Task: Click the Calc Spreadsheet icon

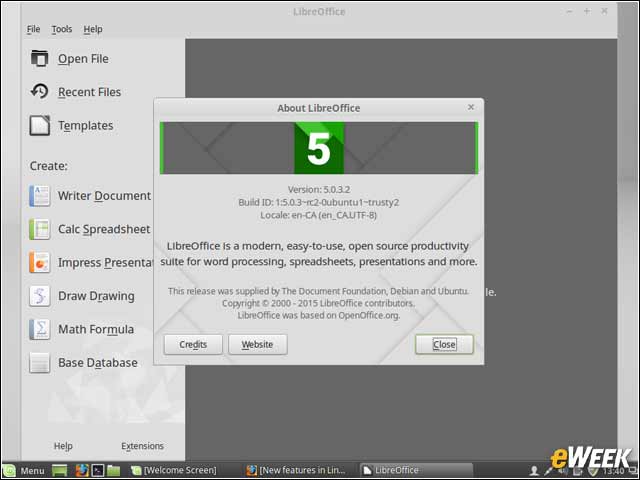Action: click(40, 229)
